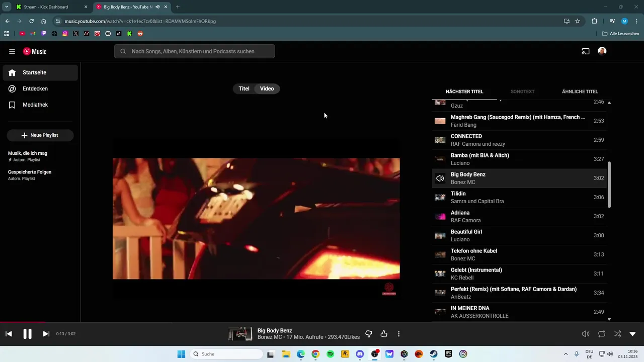Create a Neue Playlist

(x=40, y=135)
